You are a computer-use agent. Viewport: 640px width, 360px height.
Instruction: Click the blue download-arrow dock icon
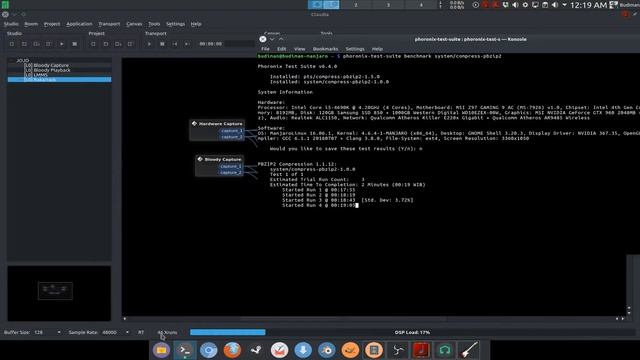point(303,350)
